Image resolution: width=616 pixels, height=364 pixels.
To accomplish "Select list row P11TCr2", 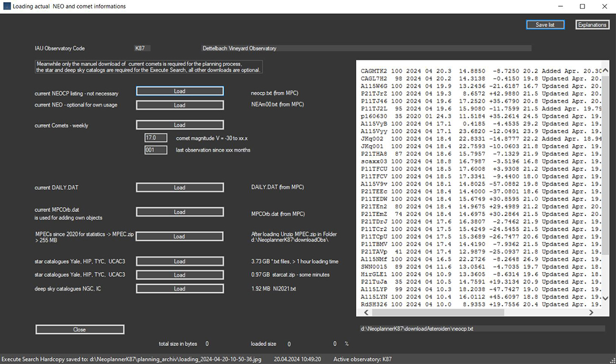I will [x=482, y=228].
